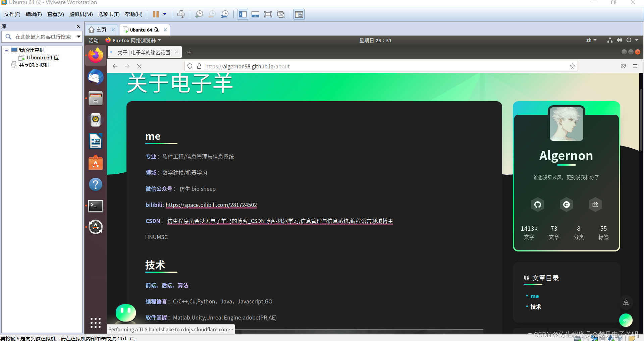Take a VM snapshot via toolbar icon
644x341 pixels.
(x=199, y=14)
